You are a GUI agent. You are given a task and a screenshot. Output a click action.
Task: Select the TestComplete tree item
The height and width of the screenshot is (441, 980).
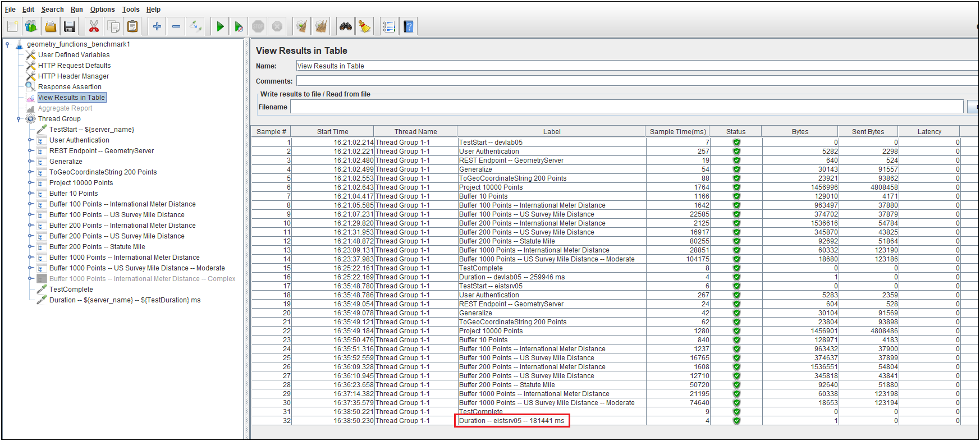71,290
